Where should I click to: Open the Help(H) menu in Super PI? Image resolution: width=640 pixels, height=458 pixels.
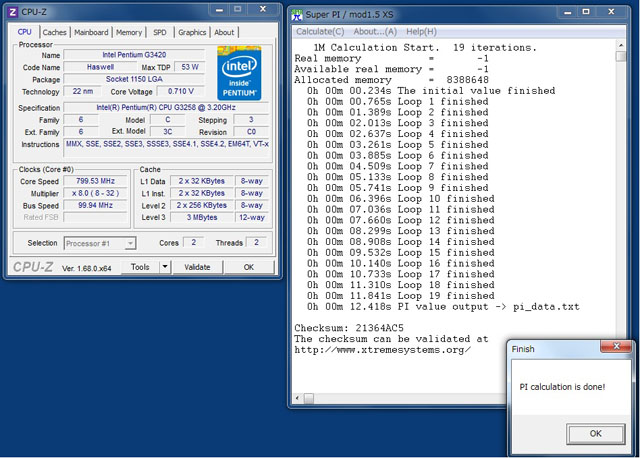[421, 31]
